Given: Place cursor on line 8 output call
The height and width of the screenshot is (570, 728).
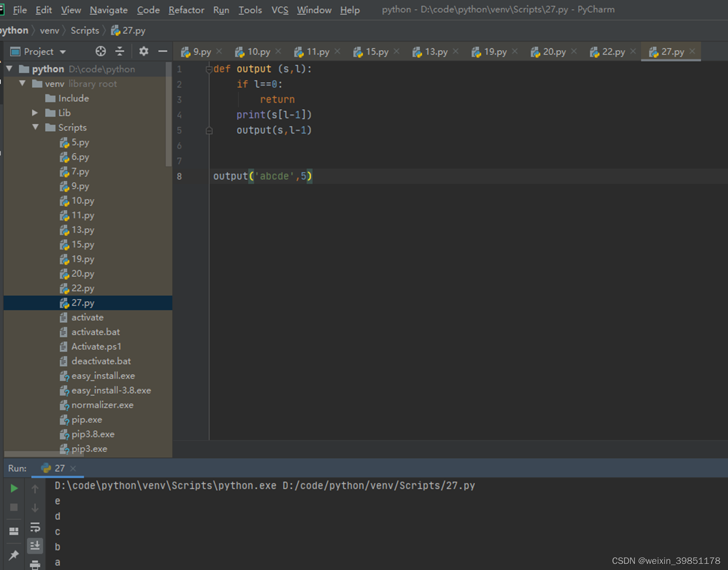Looking at the screenshot, I should click(263, 176).
